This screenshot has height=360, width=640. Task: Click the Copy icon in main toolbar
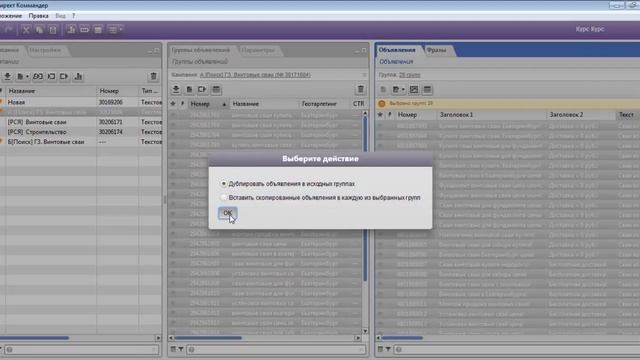pyautogui.click(x=39, y=29)
